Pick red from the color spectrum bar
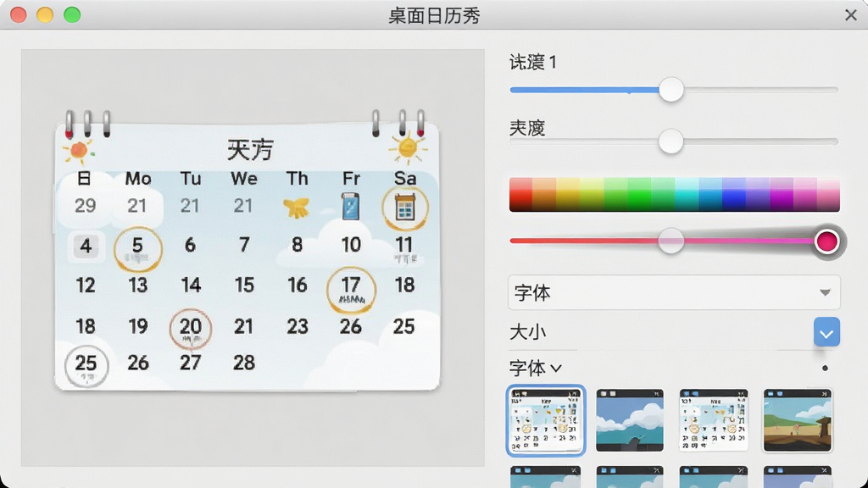The height and width of the screenshot is (488, 868). [x=520, y=195]
